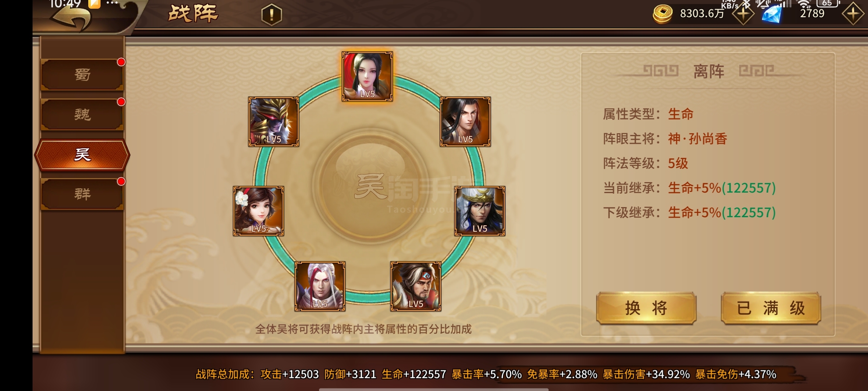Add diamonds with plus icon
Screen dimensions: 868x391
pyautogui.click(x=853, y=14)
